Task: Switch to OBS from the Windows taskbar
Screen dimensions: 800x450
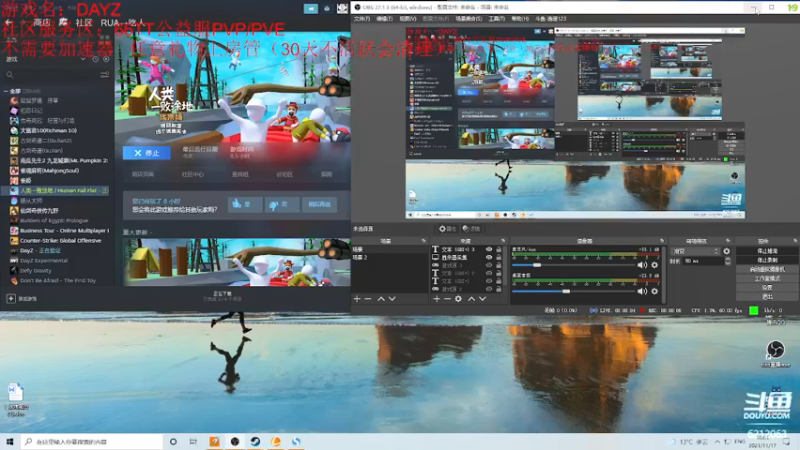Action: pos(235,441)
